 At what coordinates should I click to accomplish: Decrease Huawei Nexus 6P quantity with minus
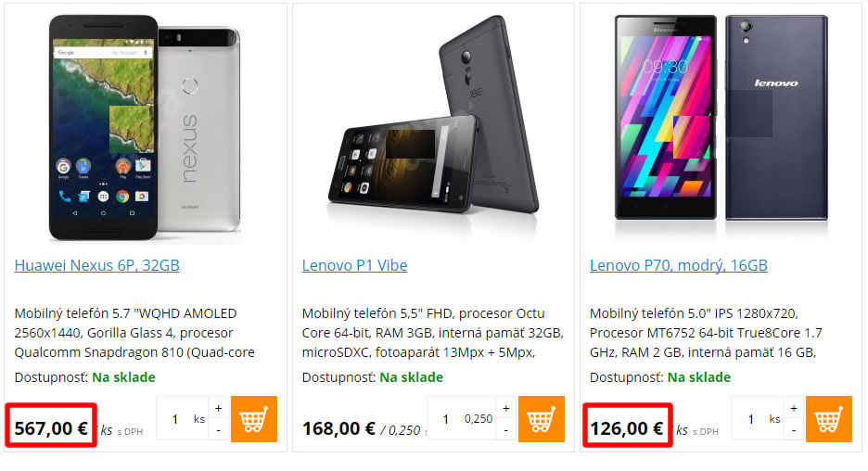click(219, 430)
